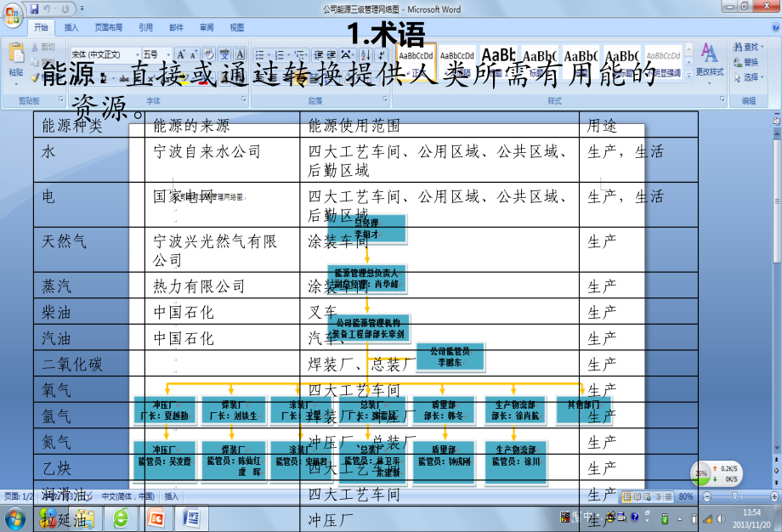
Task: Open the 字体 group dialog launcher
Action: (244, 99)
